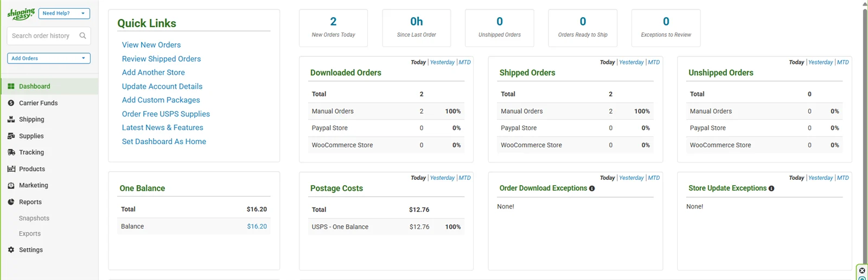Click the bottom-right corner widget close icon

(x=862, y=270)
